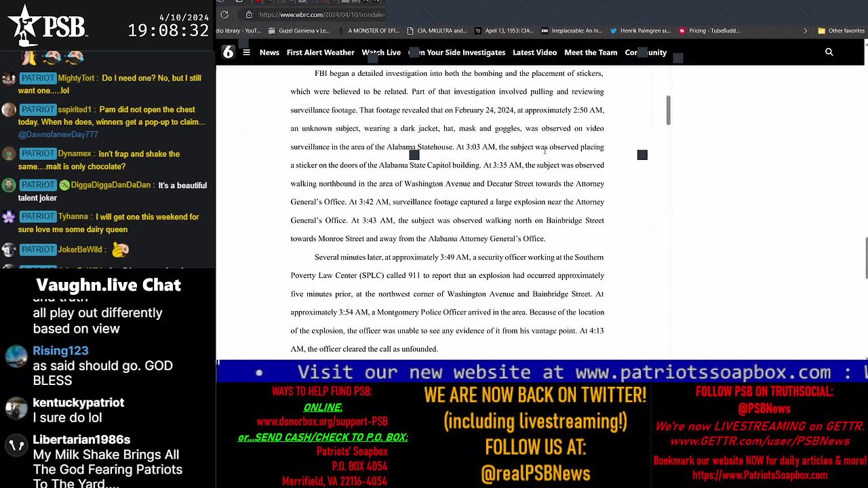The width and height of the screenshot is (868, 488).
Task: Click JokerBeWild's username in chat
Action: [x=80, y=249]
